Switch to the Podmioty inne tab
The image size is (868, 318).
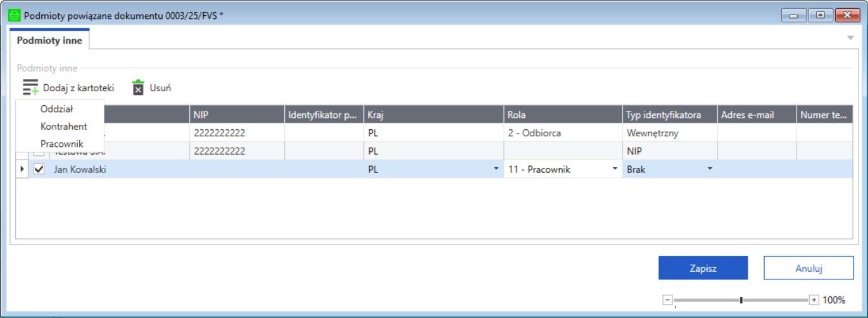(x=49, y=41)
